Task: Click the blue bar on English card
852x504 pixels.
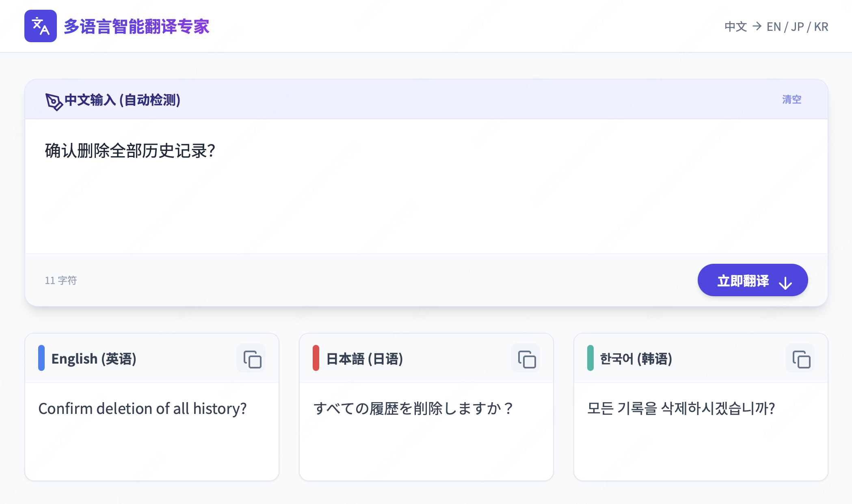Action: coord(41,358)
